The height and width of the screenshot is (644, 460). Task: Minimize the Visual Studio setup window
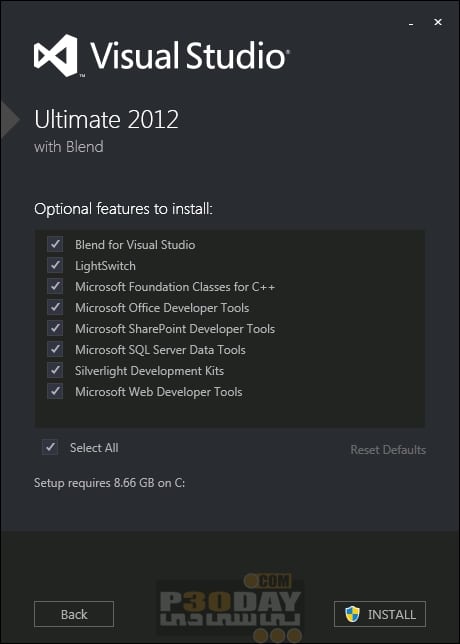point(411,25)
